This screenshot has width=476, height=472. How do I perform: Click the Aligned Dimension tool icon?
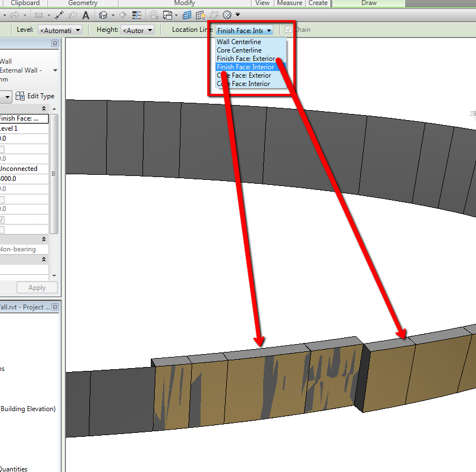[60, 15]
